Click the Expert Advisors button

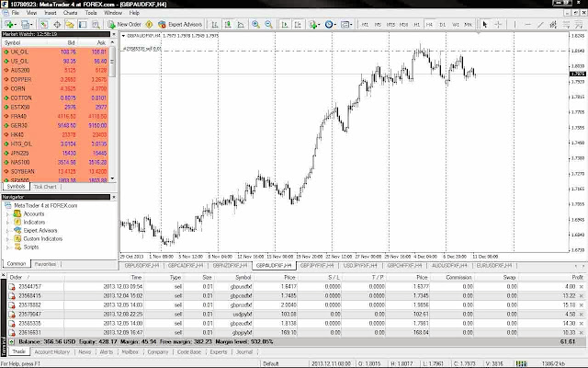click(180, 25)
